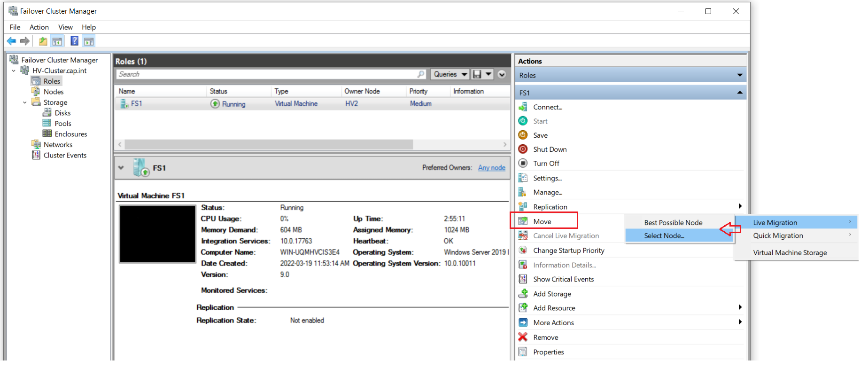This screenshot has width=868, height=376.
Task: Select Networks in the console tree
Action: [x=58, y=145]
